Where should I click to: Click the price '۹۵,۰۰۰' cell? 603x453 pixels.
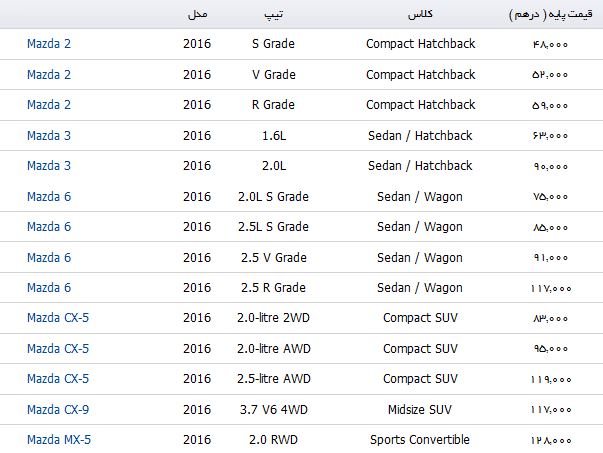[550, 349]
